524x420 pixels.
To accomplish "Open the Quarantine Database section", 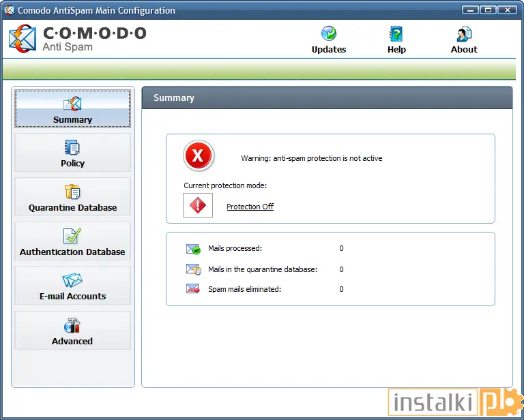I will tap(72, 197).
